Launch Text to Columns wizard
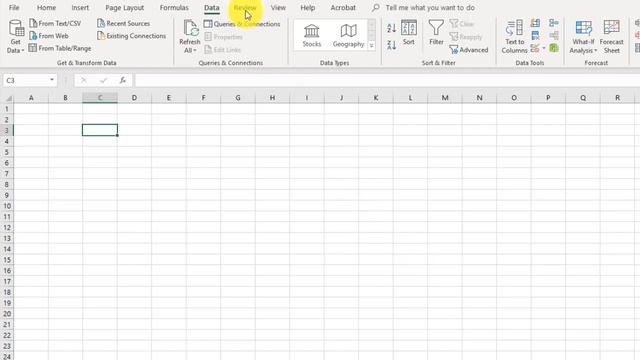 pyautogui.click(x=514, y=37)
